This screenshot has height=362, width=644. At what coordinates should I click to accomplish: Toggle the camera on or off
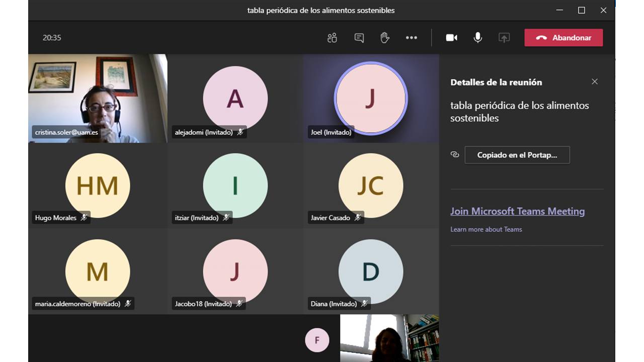pos(451,38)
